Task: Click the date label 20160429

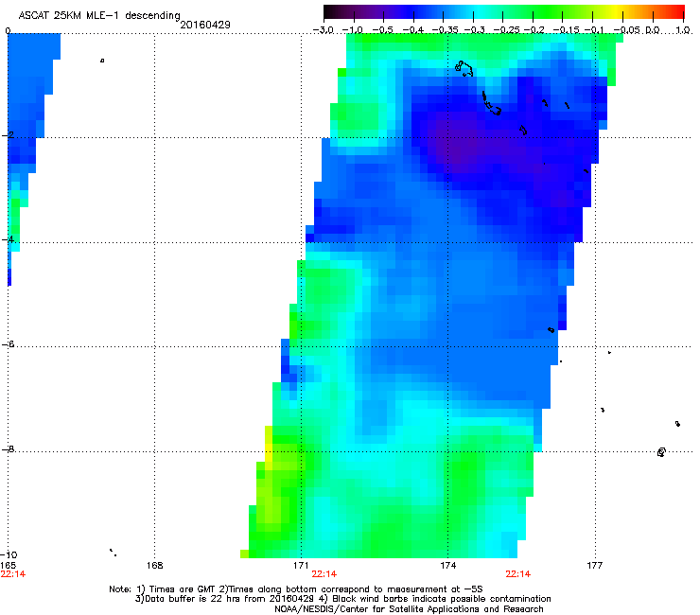Action: [x=205, y=25]
